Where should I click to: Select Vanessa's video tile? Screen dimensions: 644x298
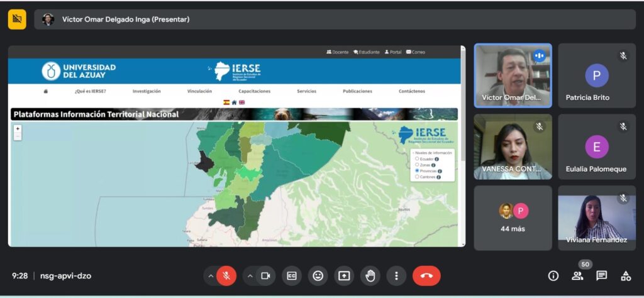coord(513,147)
